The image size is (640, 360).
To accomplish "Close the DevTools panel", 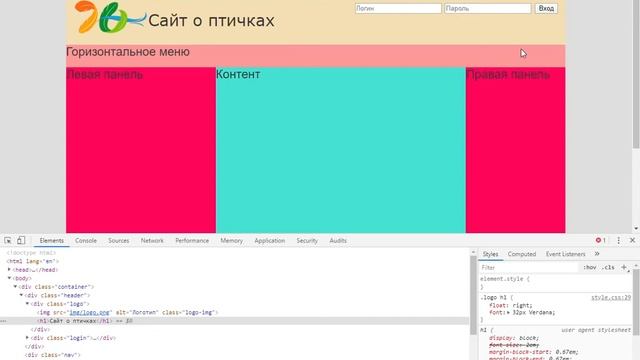I will [x=632, y=240].
